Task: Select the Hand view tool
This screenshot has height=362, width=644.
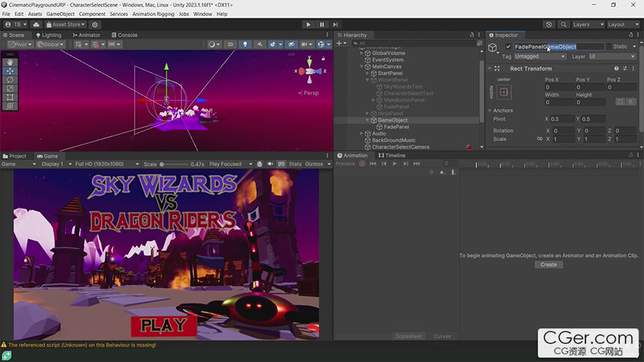Action: click(x=10, y=62)
